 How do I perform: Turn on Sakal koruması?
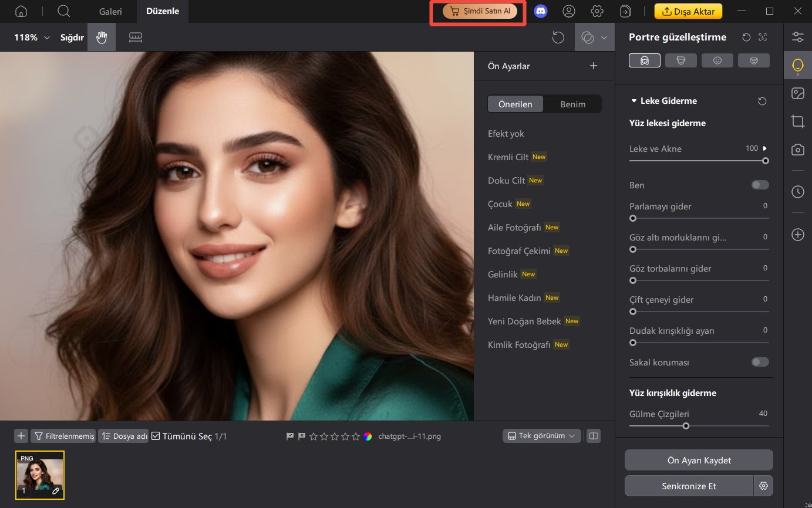[760, 362]
